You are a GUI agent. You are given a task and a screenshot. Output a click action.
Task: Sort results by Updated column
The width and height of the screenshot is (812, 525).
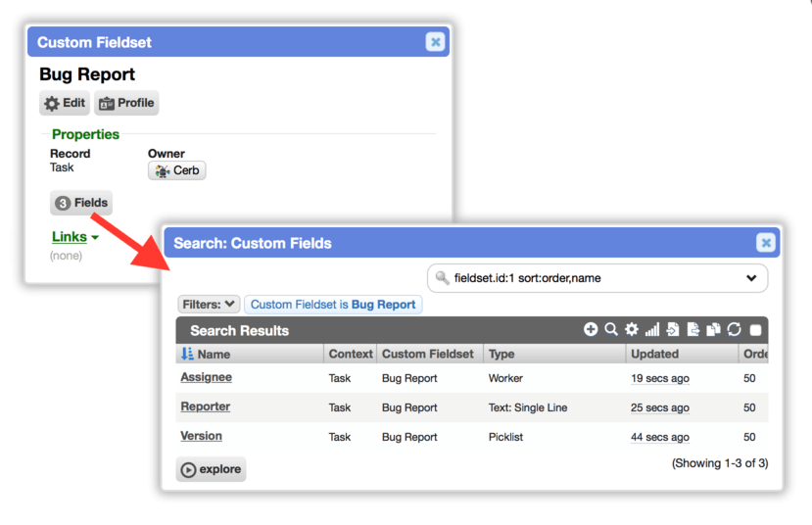(x=654, y=355)
